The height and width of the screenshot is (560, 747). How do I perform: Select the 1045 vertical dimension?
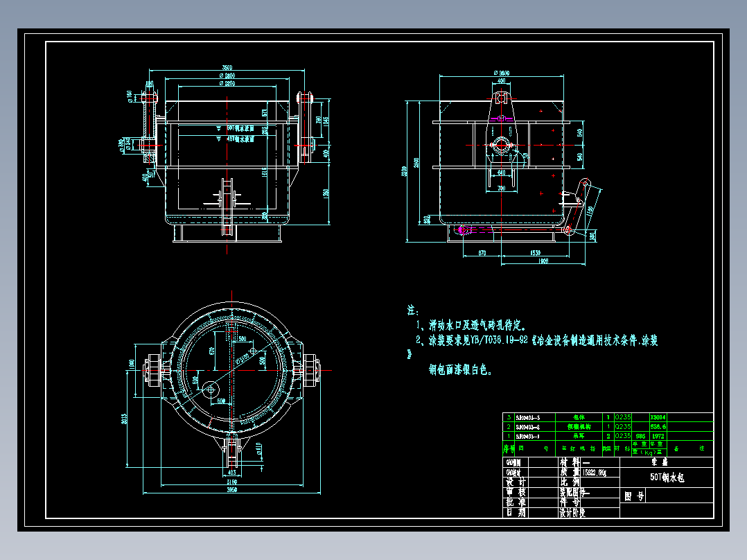coord(326,121)
